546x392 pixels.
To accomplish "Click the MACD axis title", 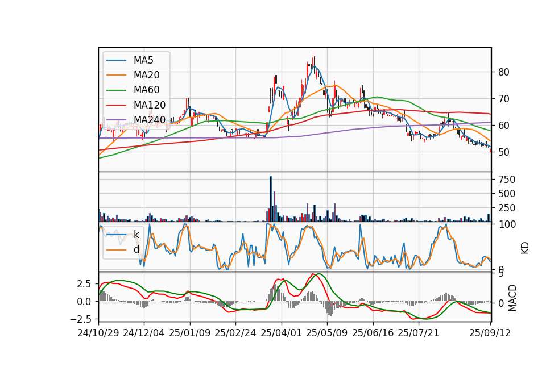I will click(512, 298).
